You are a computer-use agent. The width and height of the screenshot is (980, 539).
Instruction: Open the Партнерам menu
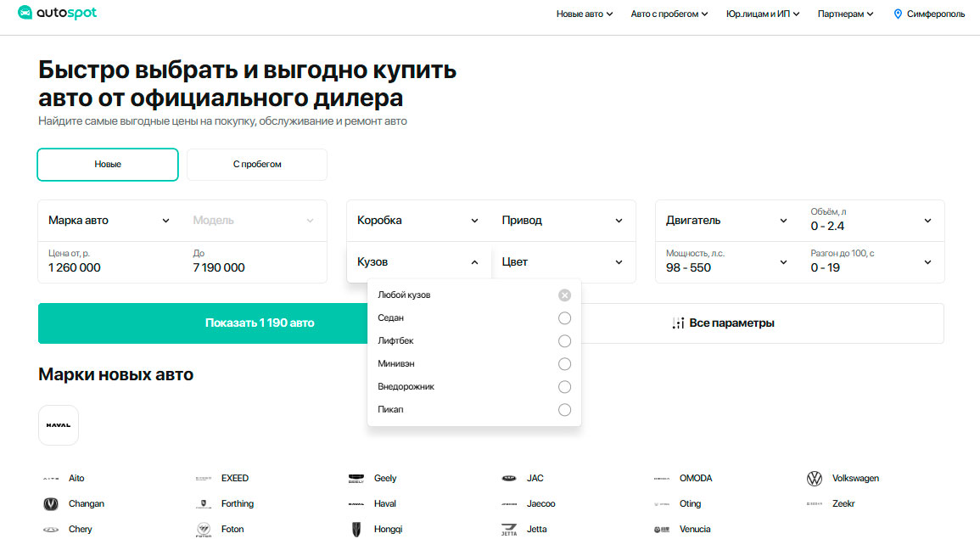point(845,14)
